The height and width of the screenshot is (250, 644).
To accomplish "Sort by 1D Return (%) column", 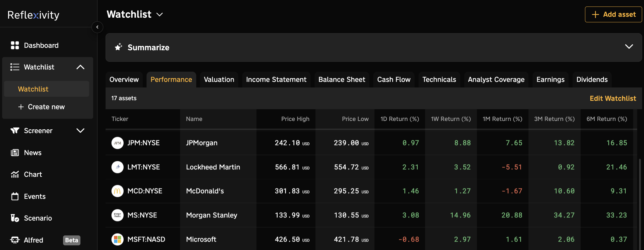I will (x=400, y=119).
